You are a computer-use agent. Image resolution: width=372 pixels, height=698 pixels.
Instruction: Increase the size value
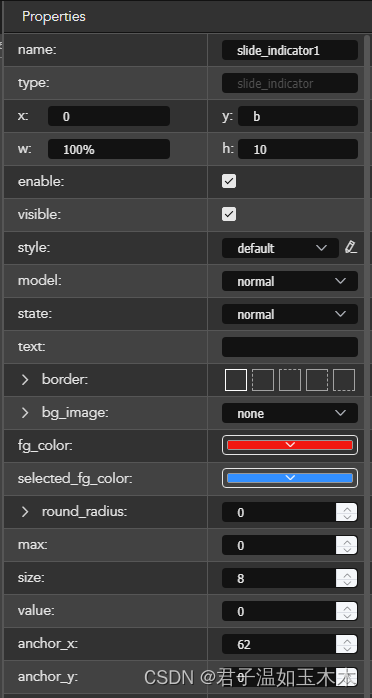(347, 573)
